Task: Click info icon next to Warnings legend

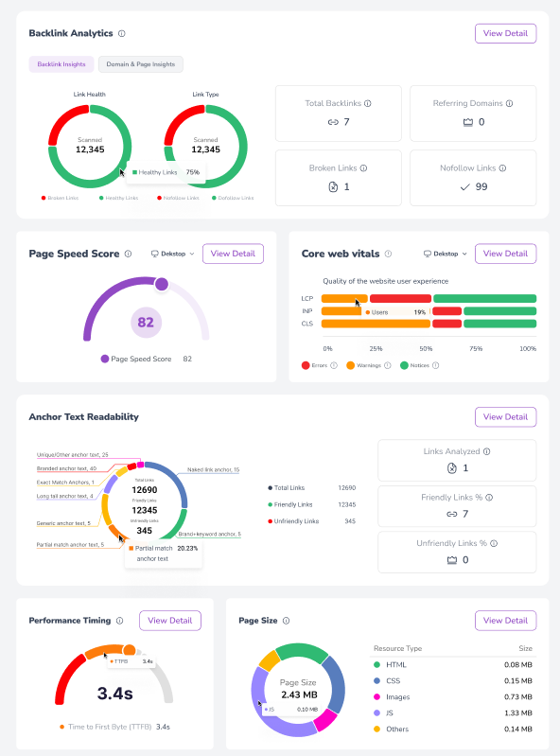Action: (388, 365)
